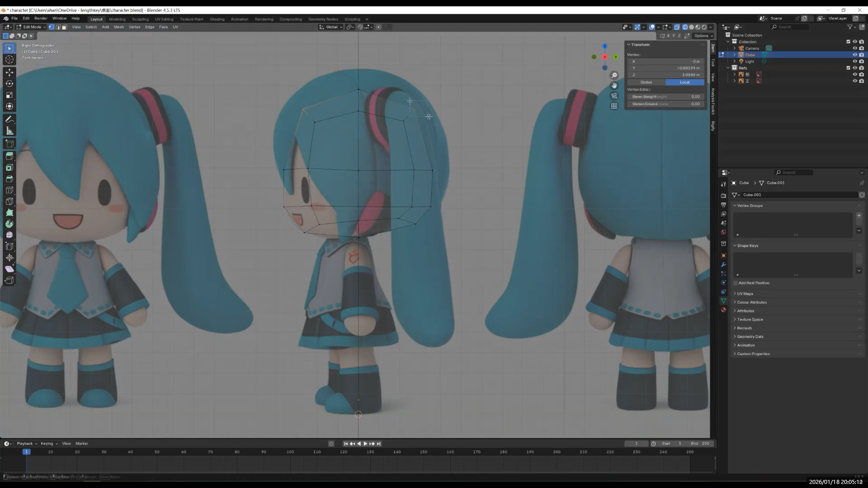Expand the Geometry Data panel
The width and height of the screenshot is (868, 488).
[750, 337]
